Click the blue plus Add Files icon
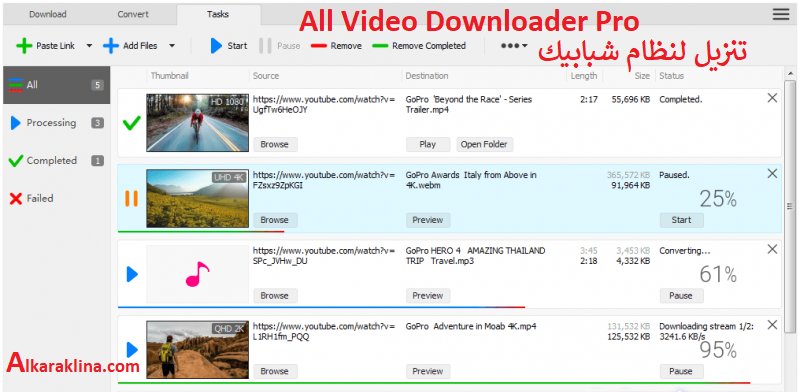 [x=111, y=46]
